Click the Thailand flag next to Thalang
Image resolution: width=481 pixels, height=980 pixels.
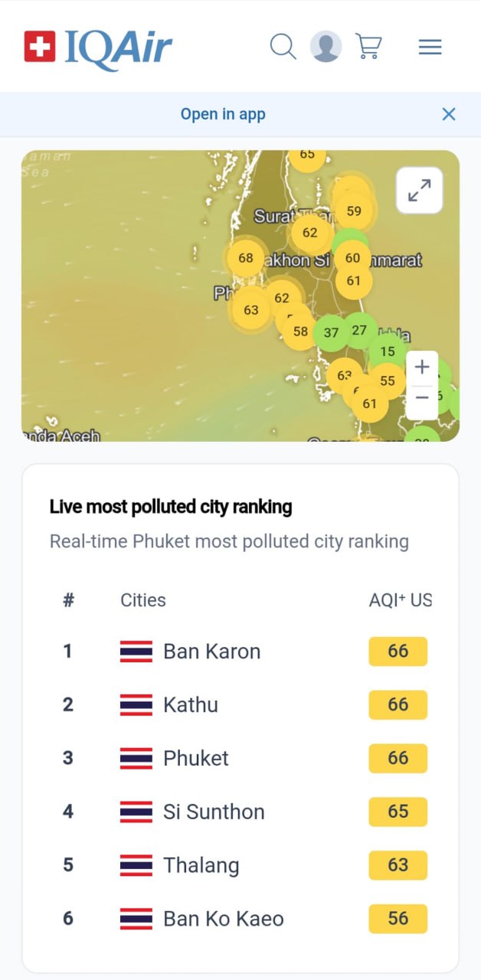[135, 865]
